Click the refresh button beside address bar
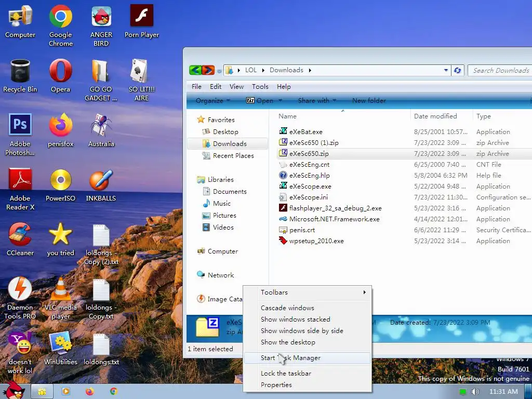532x399 pixels. 457,70
